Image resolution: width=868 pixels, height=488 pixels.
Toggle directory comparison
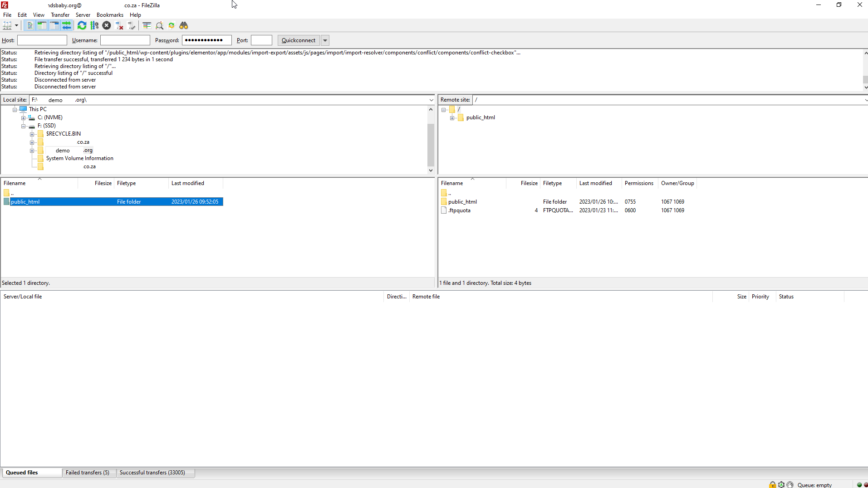click(x=159, y=25)
